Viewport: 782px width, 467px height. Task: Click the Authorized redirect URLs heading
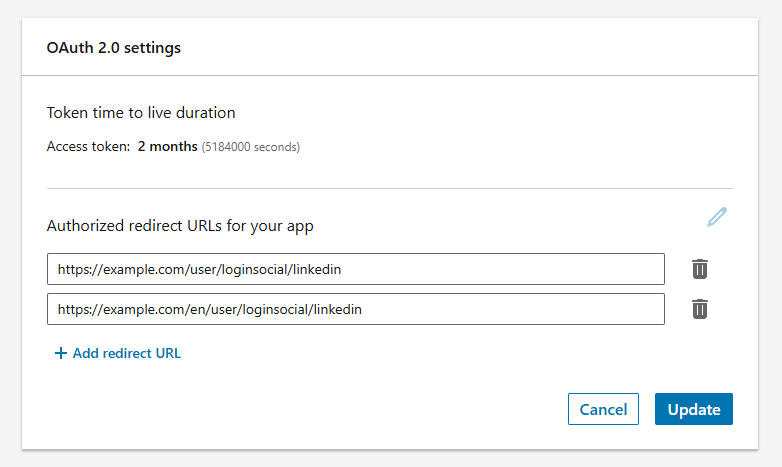180,226
